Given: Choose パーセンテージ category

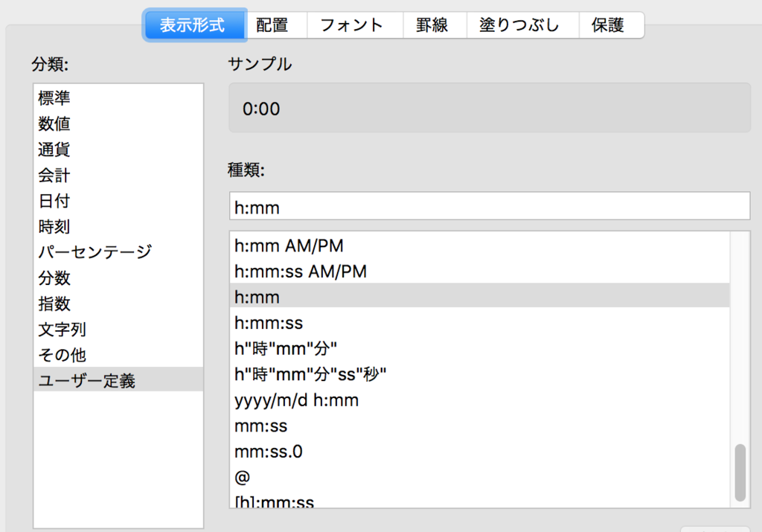Looking at the screenshot, I should click(x=118, y=252).
